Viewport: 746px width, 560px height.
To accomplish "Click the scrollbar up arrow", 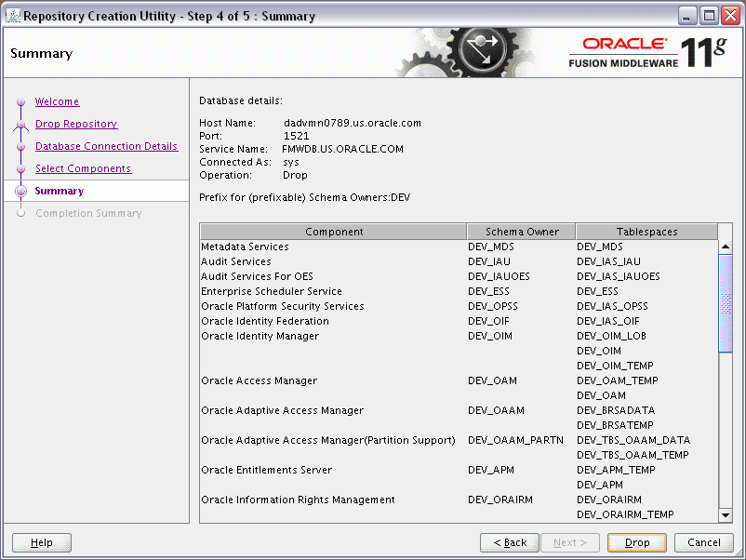I will (x=726, y=246).
